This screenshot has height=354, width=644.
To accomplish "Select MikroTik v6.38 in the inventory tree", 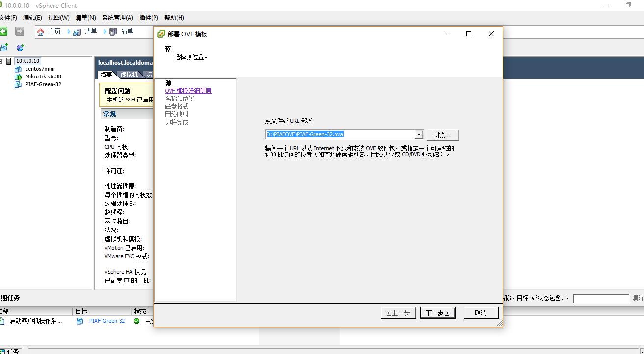I will click(43, 77).
